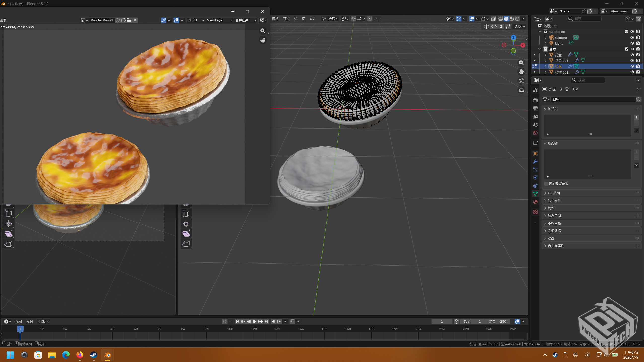Uncheck Collection exclude checkbox in outliner
Image resolution: width=644 pixels, height=362 pixels.
pyautogui.click(x=627, y=32)
